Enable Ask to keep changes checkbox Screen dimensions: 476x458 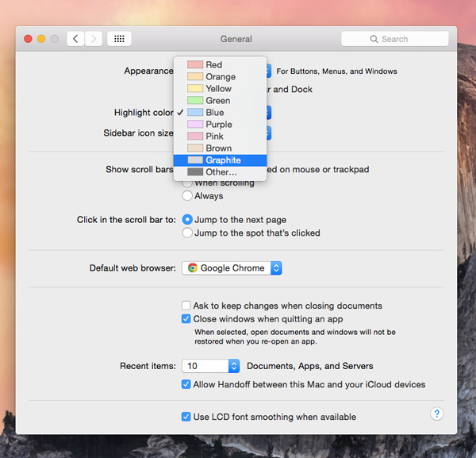186,306
